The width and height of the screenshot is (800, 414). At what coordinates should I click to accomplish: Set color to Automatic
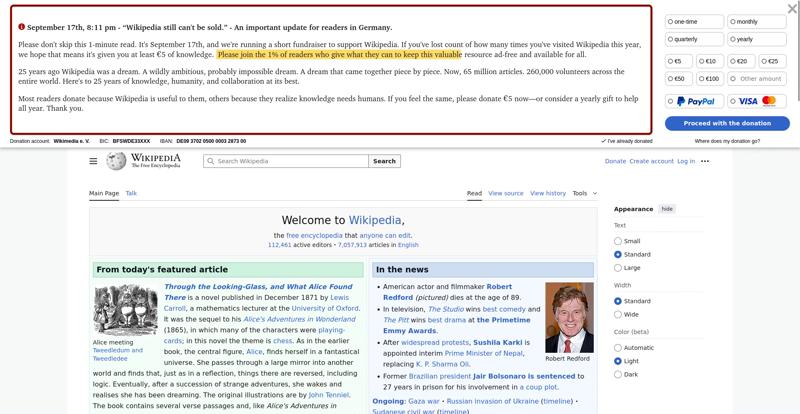pos(618,348)
